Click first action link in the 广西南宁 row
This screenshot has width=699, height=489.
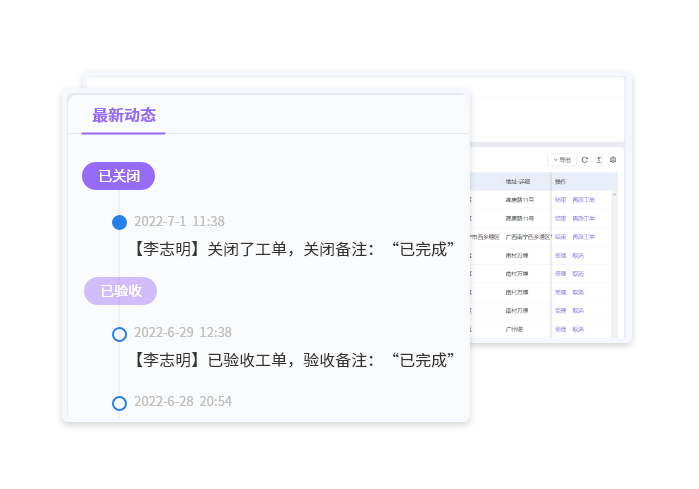click(560, 237)
